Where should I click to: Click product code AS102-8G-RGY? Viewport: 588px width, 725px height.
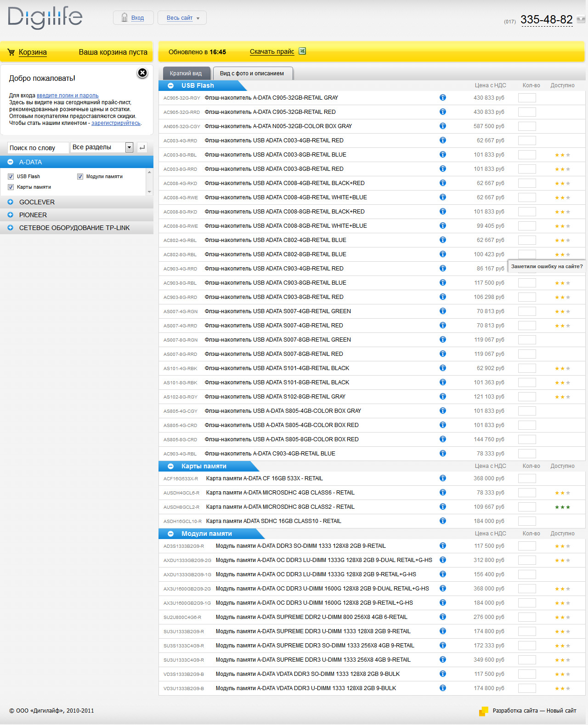point(181,397)
